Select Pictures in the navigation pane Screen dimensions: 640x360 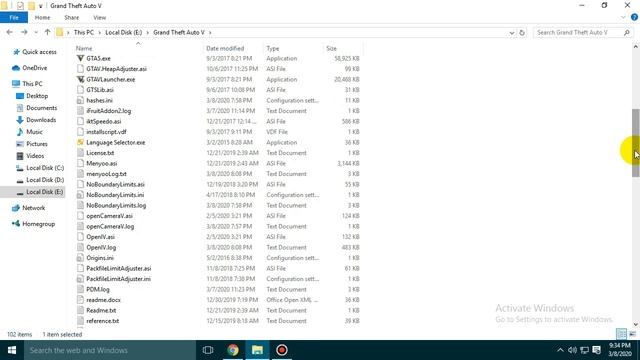pyautogui.click(x=37, y=144)
